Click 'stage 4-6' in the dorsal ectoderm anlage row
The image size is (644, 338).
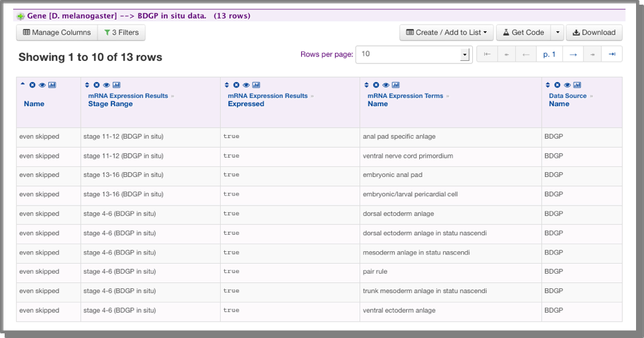[x=119, y=213]
